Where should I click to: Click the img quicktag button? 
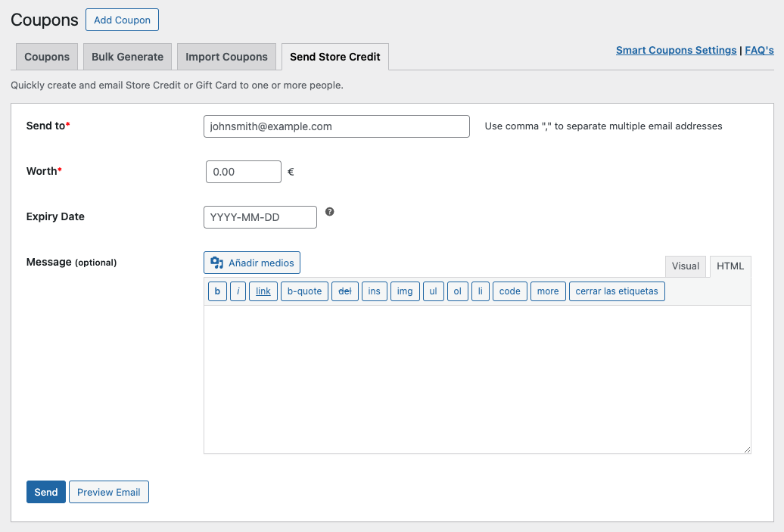pos(405,291)
